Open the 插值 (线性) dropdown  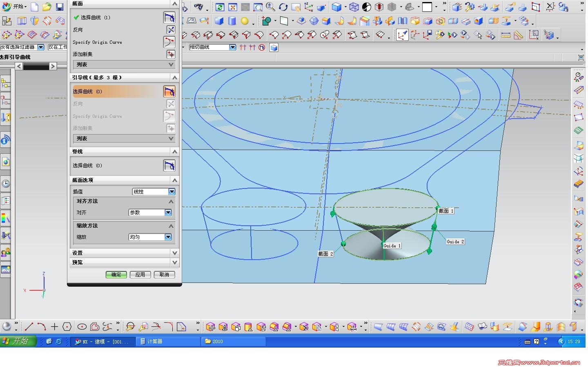(x=171, y=192)
